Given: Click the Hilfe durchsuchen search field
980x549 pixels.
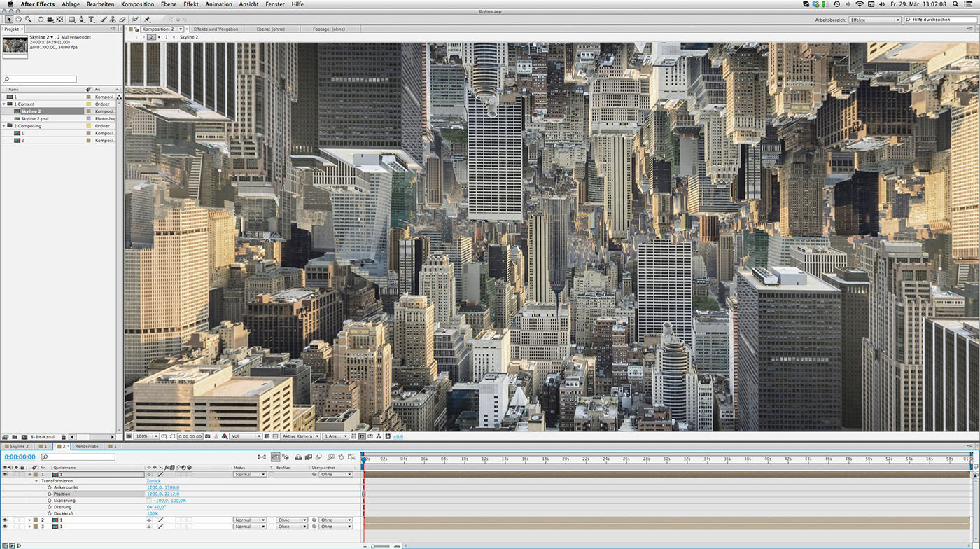Looking at the screenshot, I should point(938,20).
